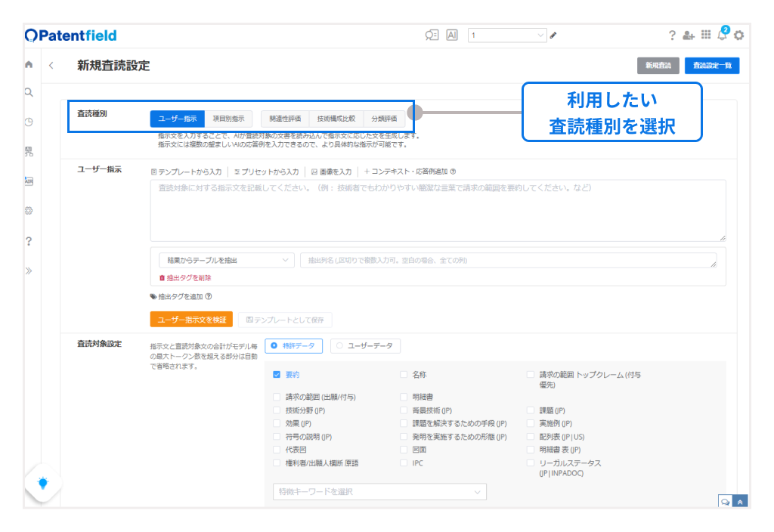Open the project selector dropdown showing 1
The height and width of the screenshot is (532, 774).
pyautogui.click(x=506, y=36)
